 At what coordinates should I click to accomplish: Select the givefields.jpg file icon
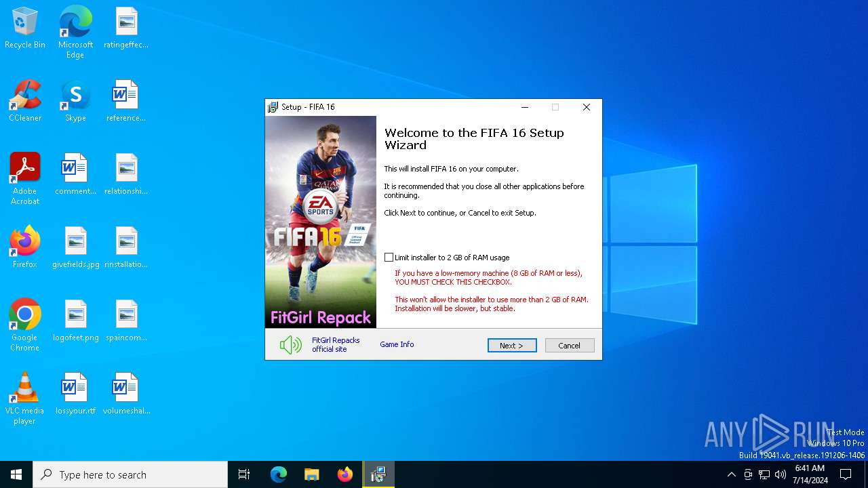tap(75, 248)
